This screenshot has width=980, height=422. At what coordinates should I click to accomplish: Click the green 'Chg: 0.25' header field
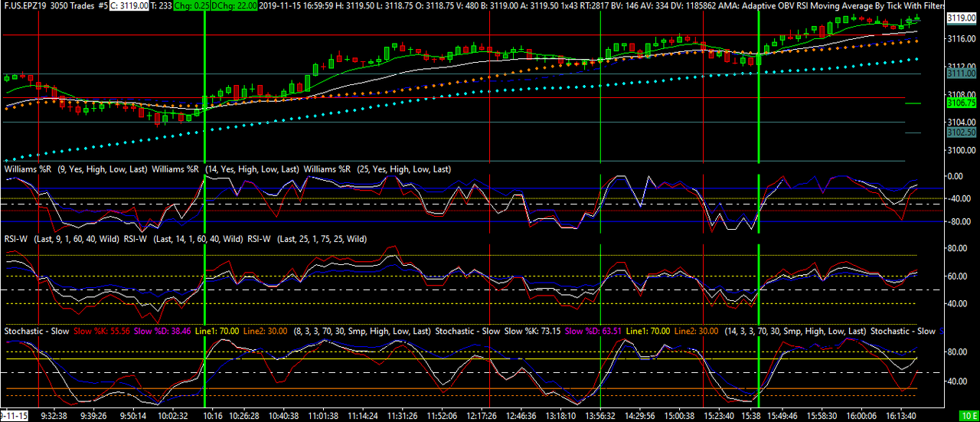coord(193,5)
